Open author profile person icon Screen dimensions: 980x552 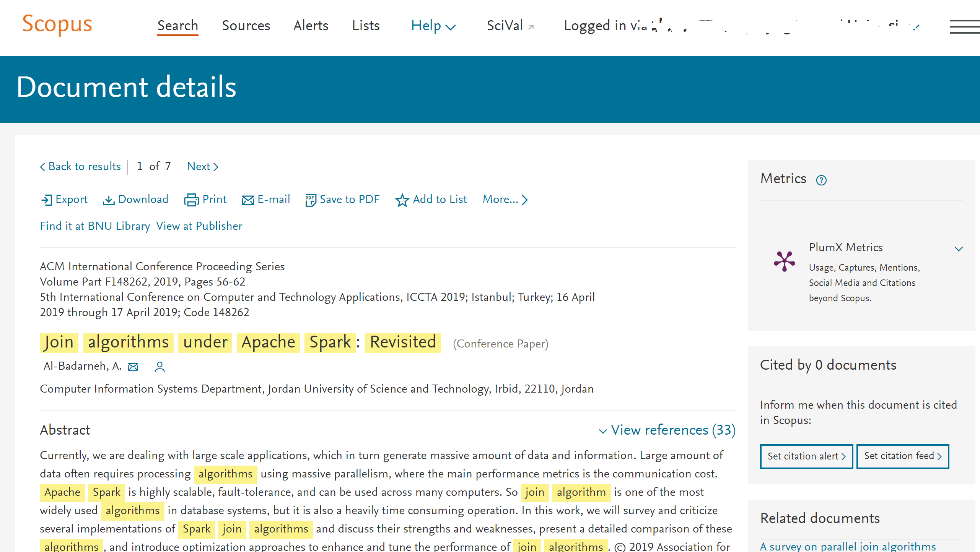coord(160,367)
